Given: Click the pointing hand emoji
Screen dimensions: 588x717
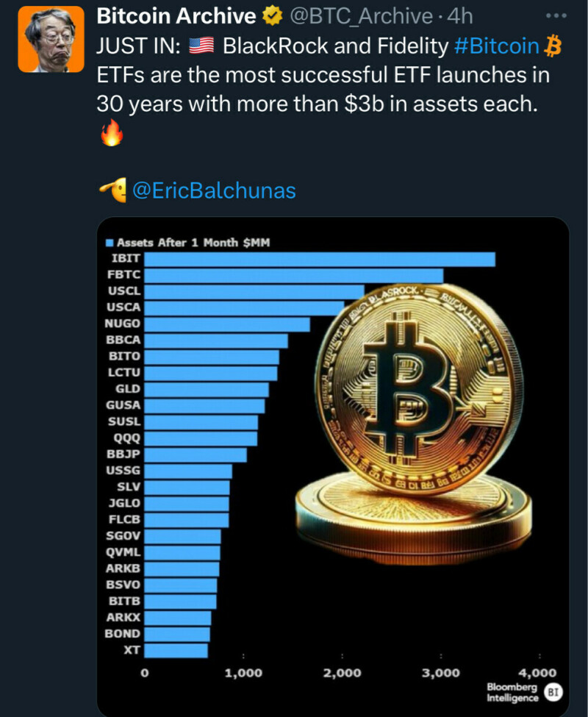Looking at the screenshot, I should [x=112, y=190].
